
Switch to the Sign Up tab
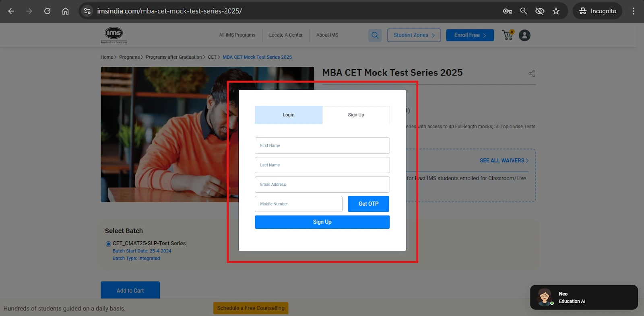point(356,115)
